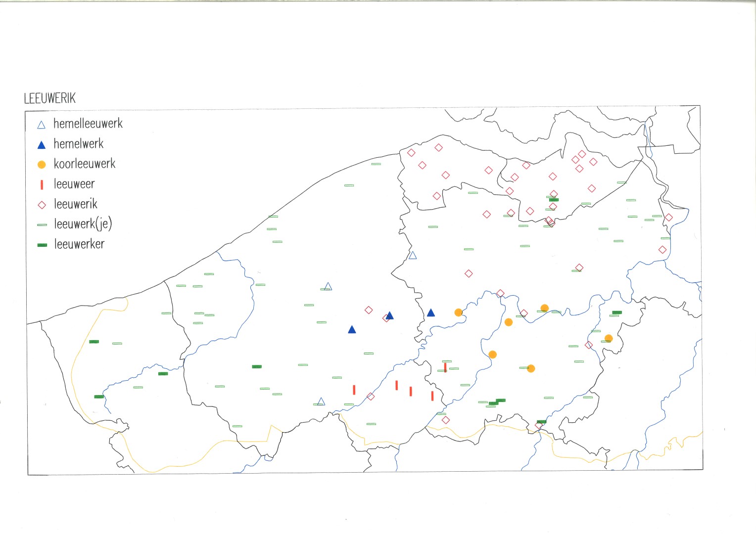The image size is (756, 534).
Task: Select the 'leeuwerker' legend label
Action: click(x=79, y=244)
